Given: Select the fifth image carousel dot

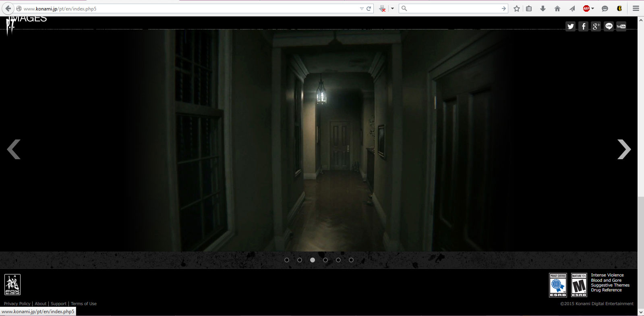Looking at the screenshot, I should point(338,260).
